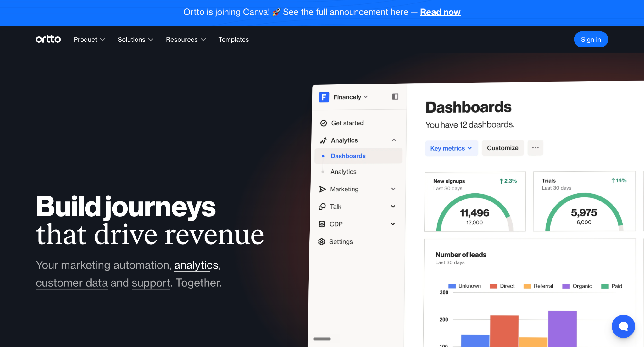The width and height of the screenshot is (644, 347).
Task: Click the Talk chat icon
Action: point(322,207)
